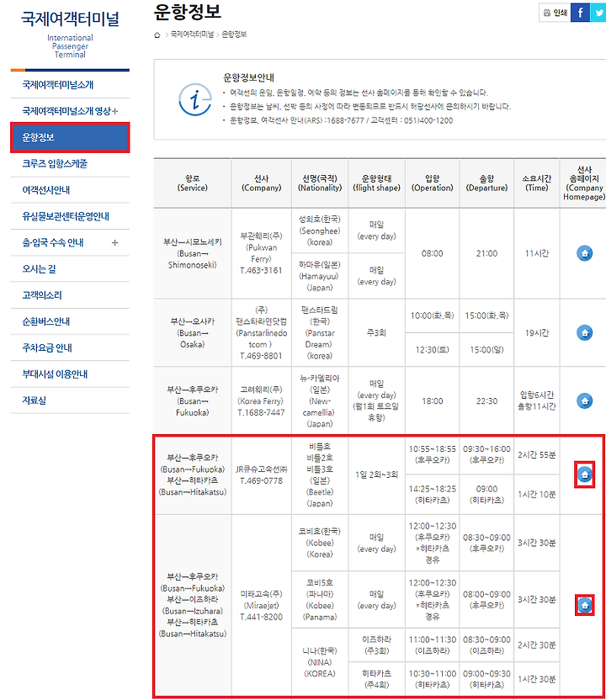606x700 pixels.
Task: Select Korea Ferry T.1688-7447 cell
Action: 261,400
